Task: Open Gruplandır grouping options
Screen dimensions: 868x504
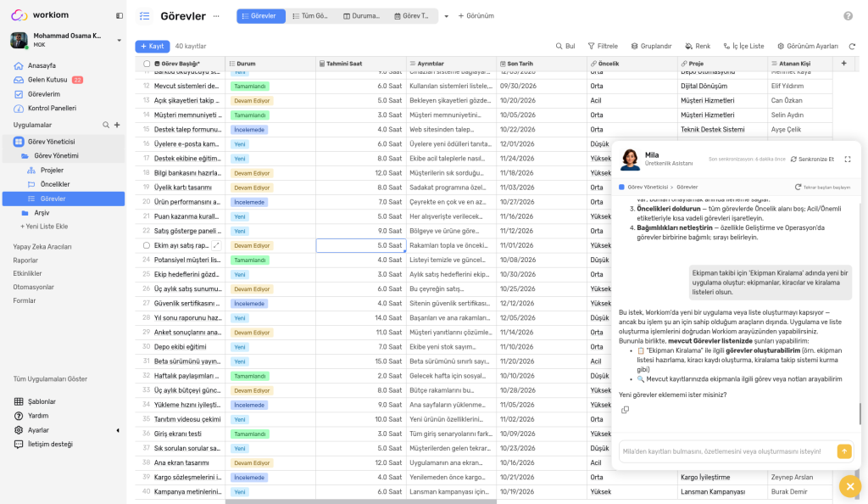Action: coord(652,47)
